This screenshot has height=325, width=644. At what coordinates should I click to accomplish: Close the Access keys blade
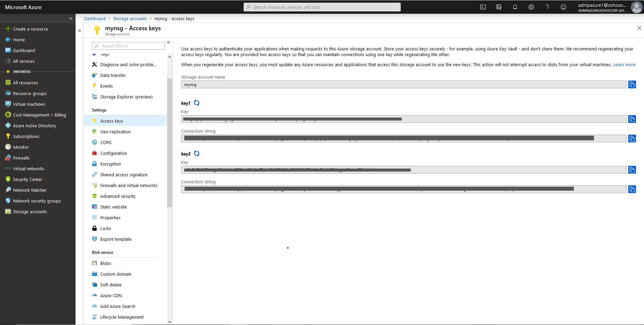[639, 28]
